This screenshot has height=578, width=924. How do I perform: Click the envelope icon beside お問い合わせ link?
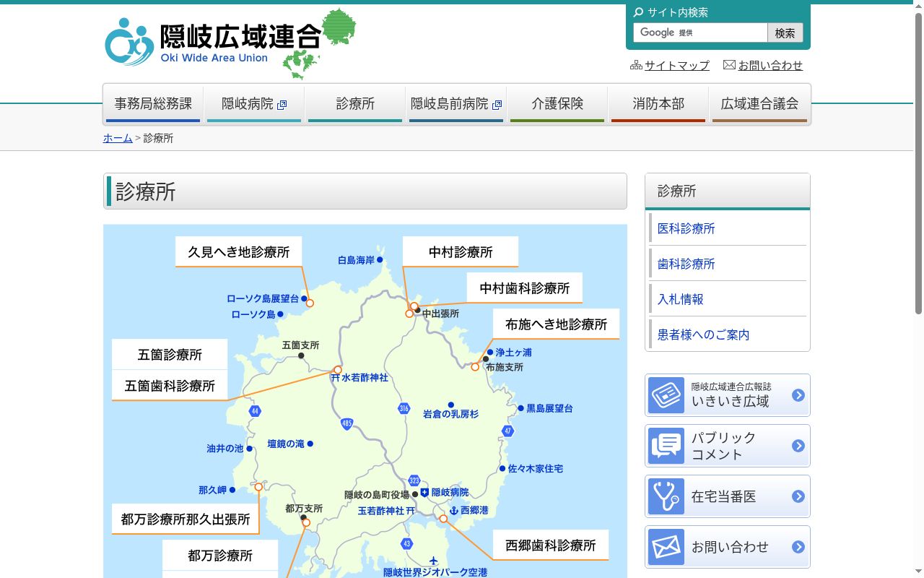click(729, 65)
